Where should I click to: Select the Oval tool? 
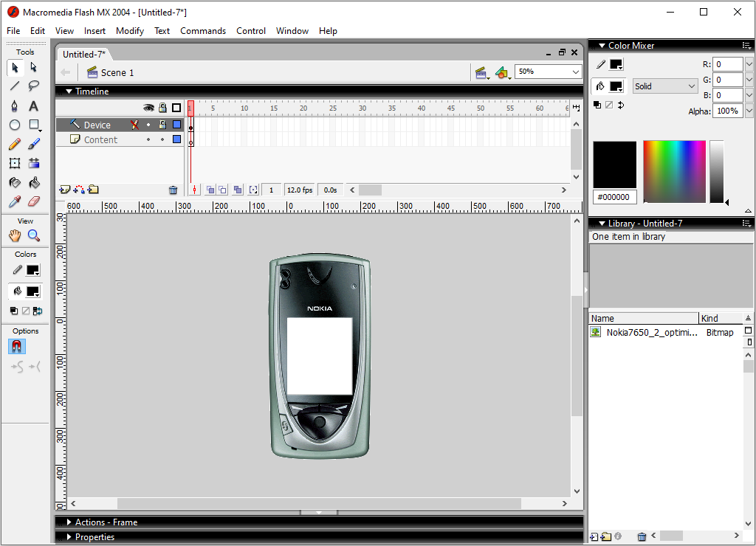15,125
